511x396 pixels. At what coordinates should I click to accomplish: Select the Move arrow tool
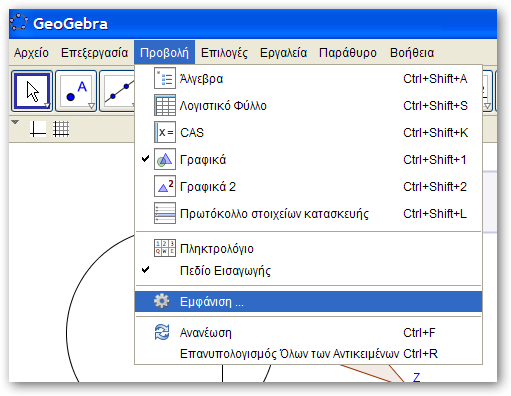[x=32, y=91]
